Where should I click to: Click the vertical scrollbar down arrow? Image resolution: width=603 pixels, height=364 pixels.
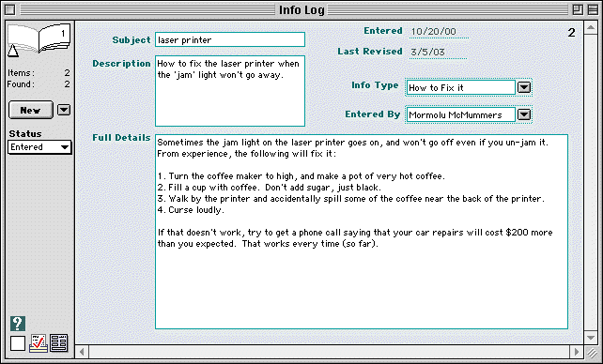pos(590,338)
